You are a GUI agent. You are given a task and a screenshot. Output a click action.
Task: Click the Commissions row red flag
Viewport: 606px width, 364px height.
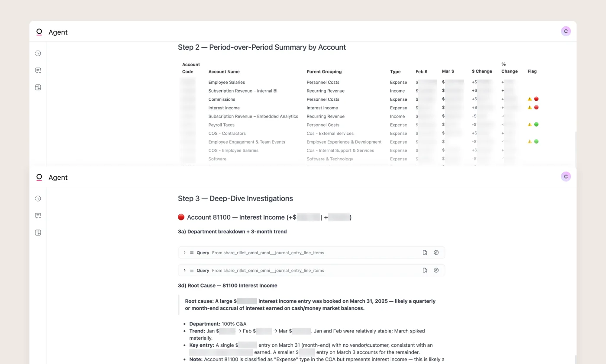click(536, 99)
